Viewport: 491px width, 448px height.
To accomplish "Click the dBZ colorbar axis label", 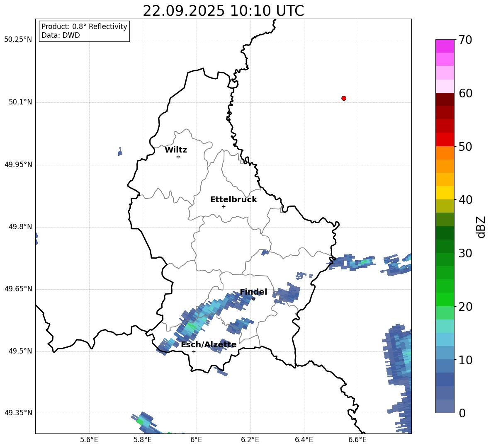I will [481, 227].
